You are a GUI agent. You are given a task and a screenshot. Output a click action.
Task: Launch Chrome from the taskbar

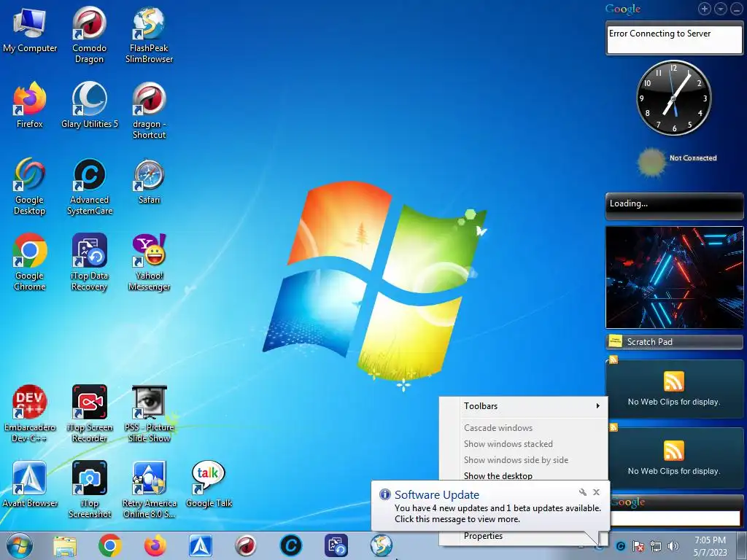110,546
